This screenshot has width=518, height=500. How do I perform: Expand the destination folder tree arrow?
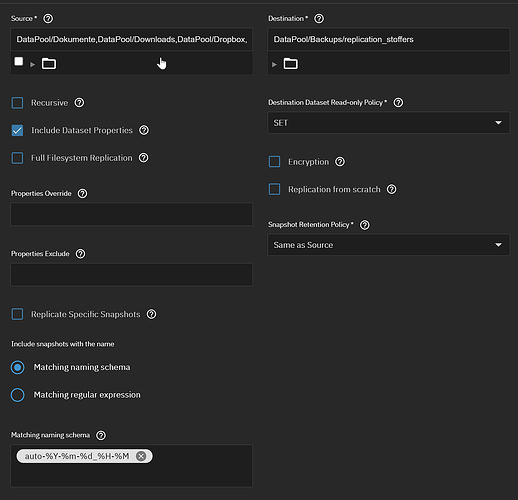274,64
